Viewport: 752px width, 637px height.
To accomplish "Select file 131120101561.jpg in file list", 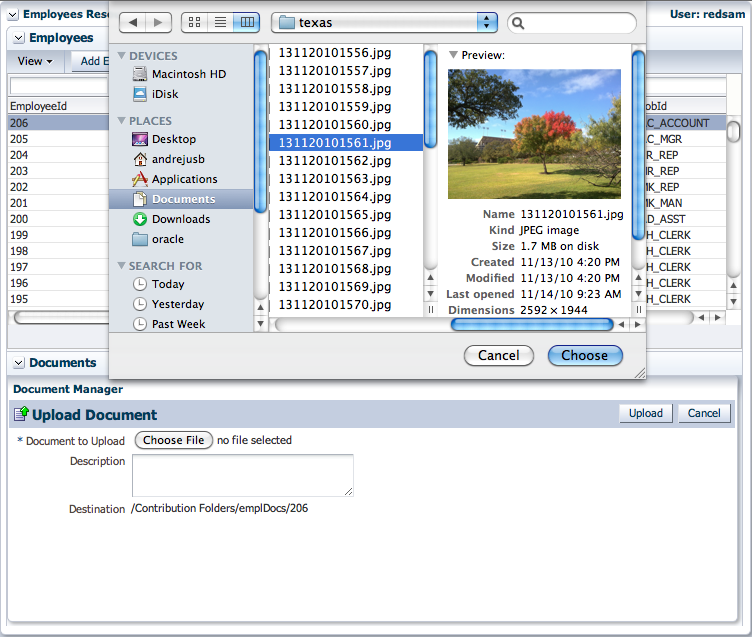I will (346, 142).
